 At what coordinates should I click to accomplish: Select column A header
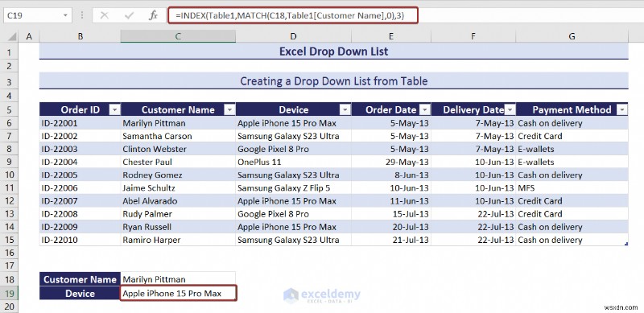[x=29, y=36]
